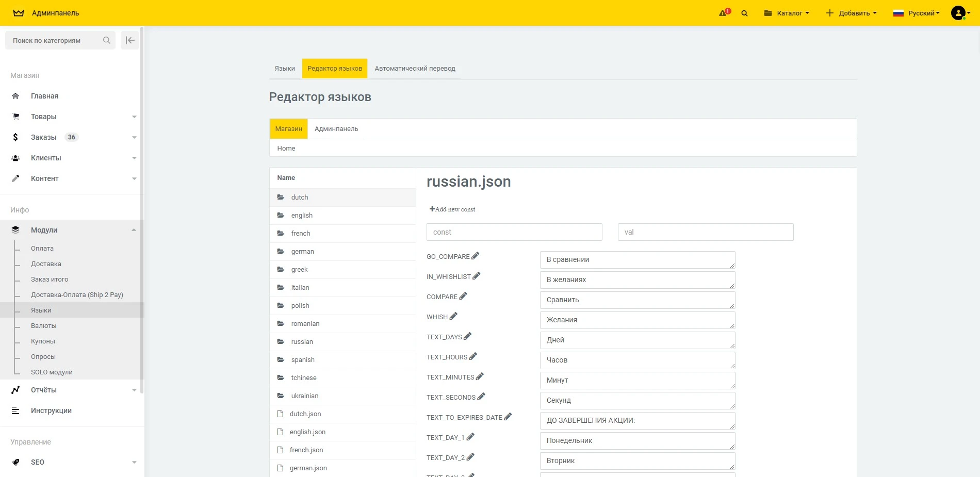Open the english.json file

click(307, 432)
